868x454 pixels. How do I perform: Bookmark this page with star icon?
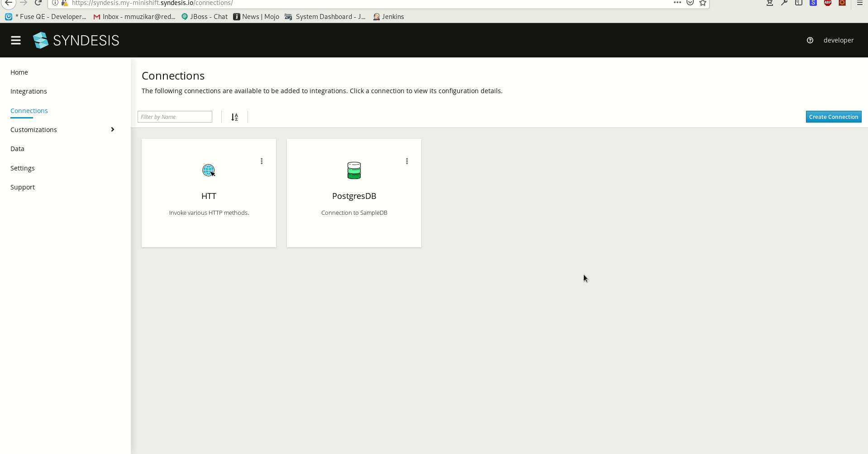703,3
